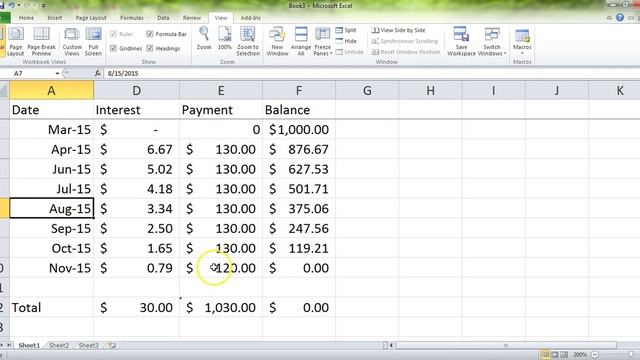Open a New Window
640x360 pixels.
pyautogui.click(x=277, y=41)
